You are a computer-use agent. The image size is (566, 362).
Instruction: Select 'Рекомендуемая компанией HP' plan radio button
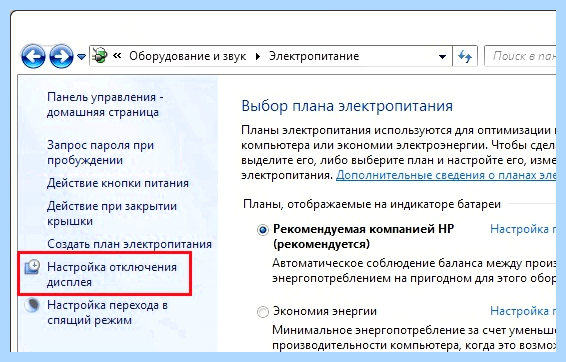coord(263,230)
